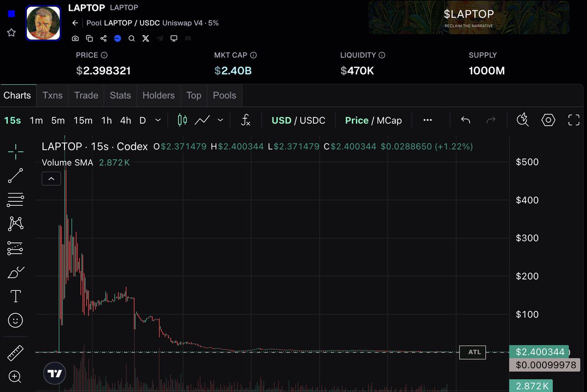Image resolution: width=587 pixels, height=392 pixels.
Task: Redo the chart action
Action: (491, 120)
